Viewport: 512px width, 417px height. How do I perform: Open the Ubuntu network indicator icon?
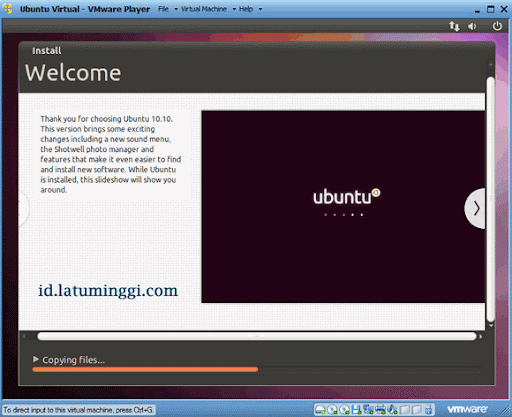tap(454, 26)
